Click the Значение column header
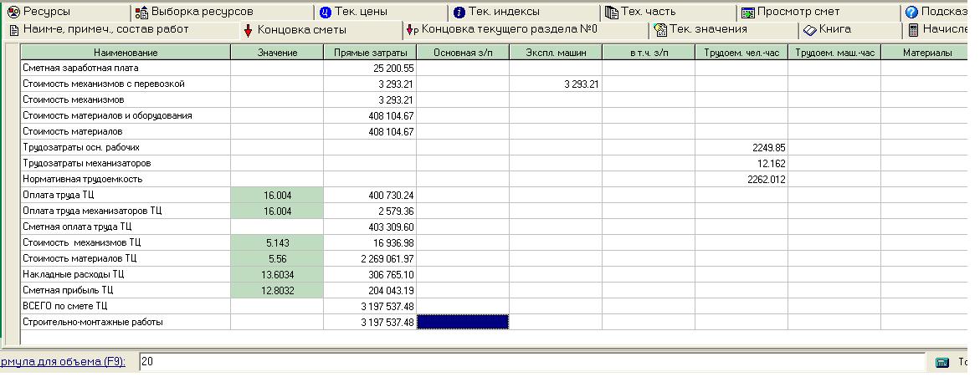 (277, 53)
